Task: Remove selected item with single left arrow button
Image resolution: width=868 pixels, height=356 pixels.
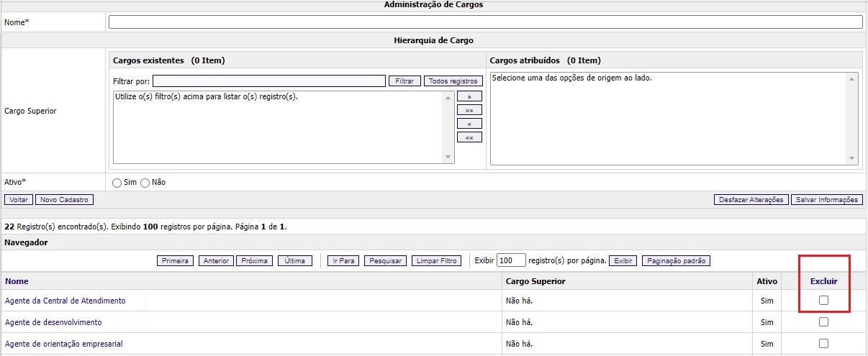Action: click(469, 124)
